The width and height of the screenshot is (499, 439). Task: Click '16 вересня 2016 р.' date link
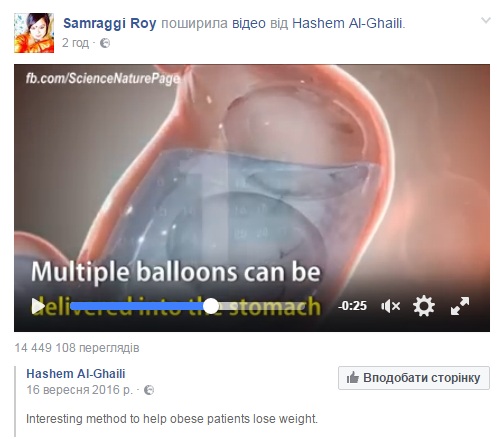click(x=80, y=390)
